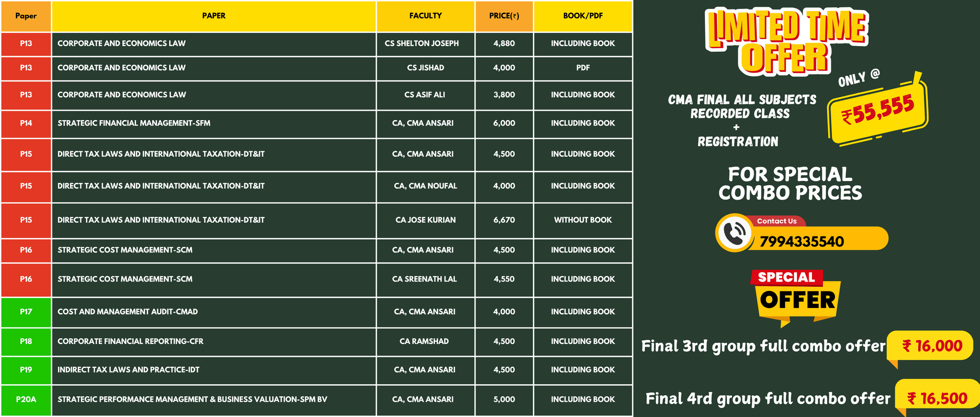980x417 pixels.
Task: Click the CA Jose Kurian row price 6,670
Action: point(504,220)
